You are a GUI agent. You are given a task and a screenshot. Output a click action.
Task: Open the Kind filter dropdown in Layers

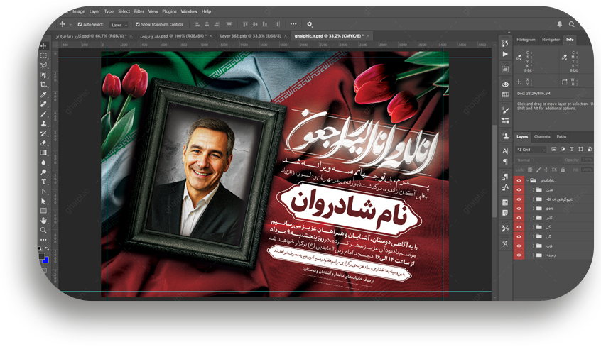click(x=531, y=150)
